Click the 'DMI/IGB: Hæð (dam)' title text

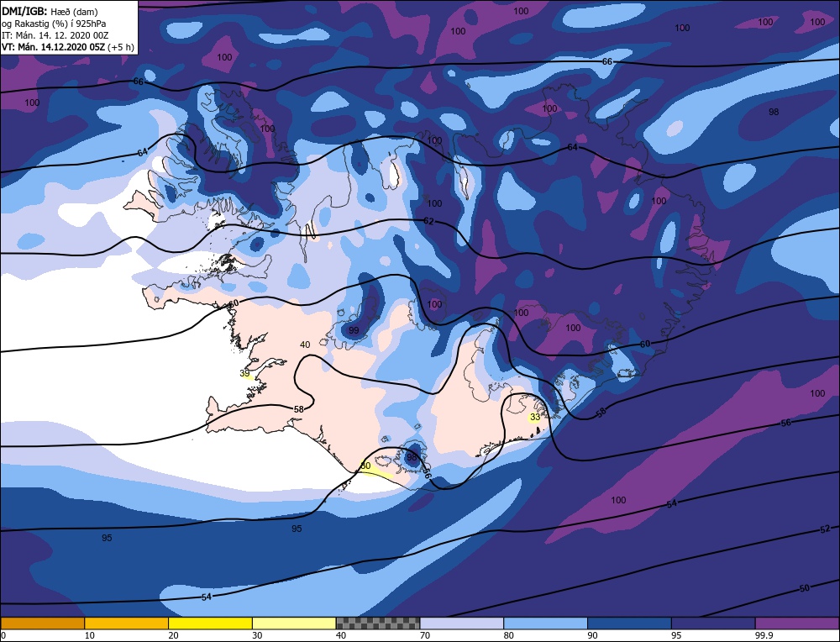click(50, 11)
